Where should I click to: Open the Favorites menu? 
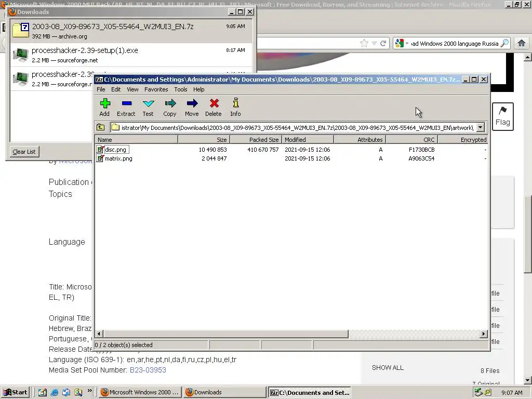pyautogui.click(x=156, y=89)
